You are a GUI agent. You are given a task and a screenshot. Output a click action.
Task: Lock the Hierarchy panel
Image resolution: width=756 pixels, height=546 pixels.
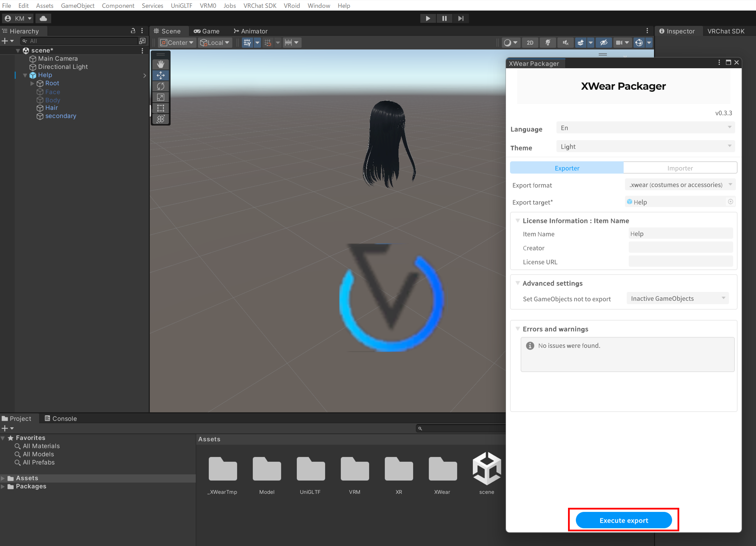[133, 31]
